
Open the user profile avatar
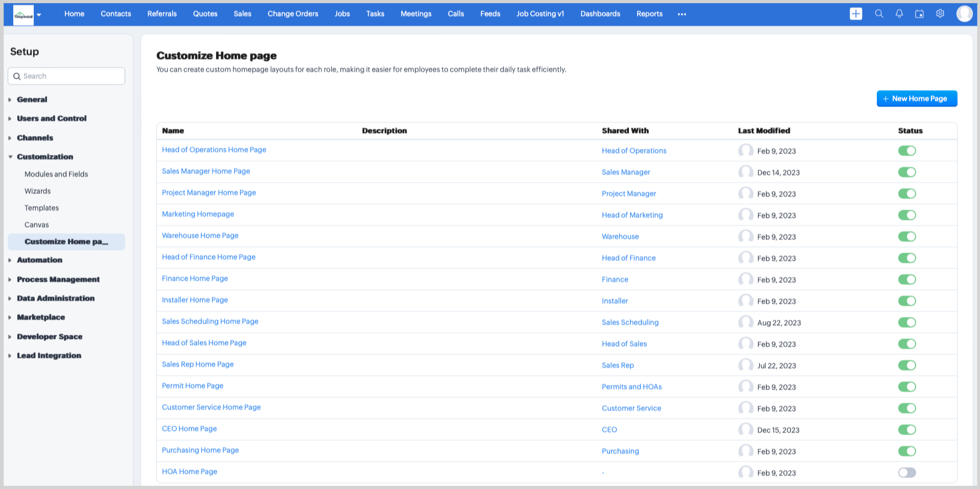(964, 14)
